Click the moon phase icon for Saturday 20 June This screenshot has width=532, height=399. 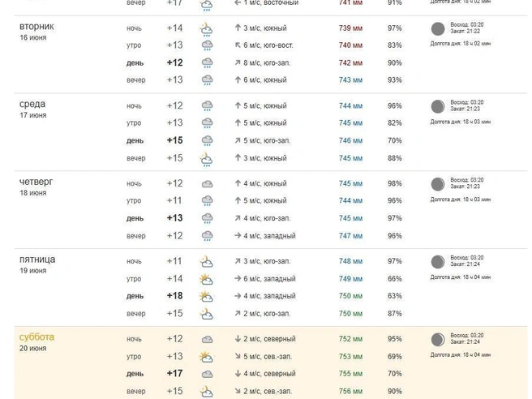coord(438,340)
